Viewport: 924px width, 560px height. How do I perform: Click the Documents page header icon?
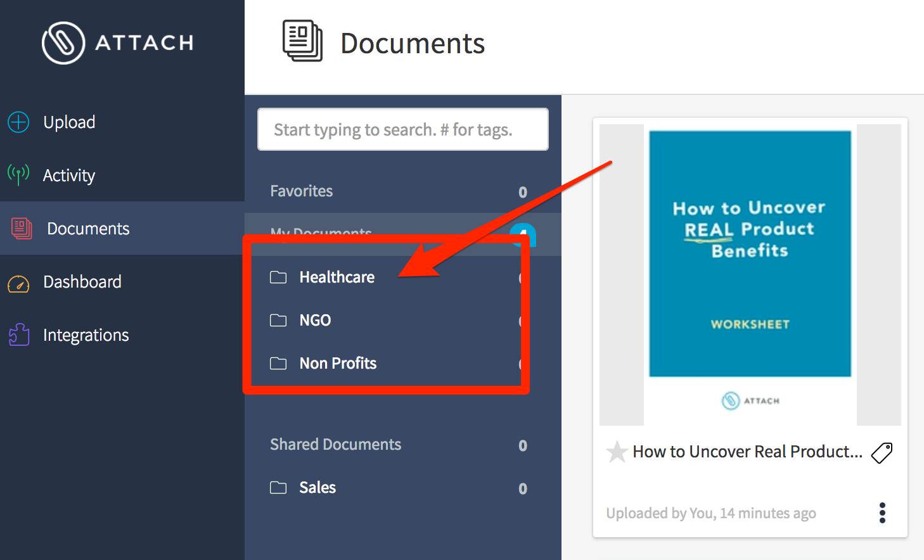pos(302,40)
